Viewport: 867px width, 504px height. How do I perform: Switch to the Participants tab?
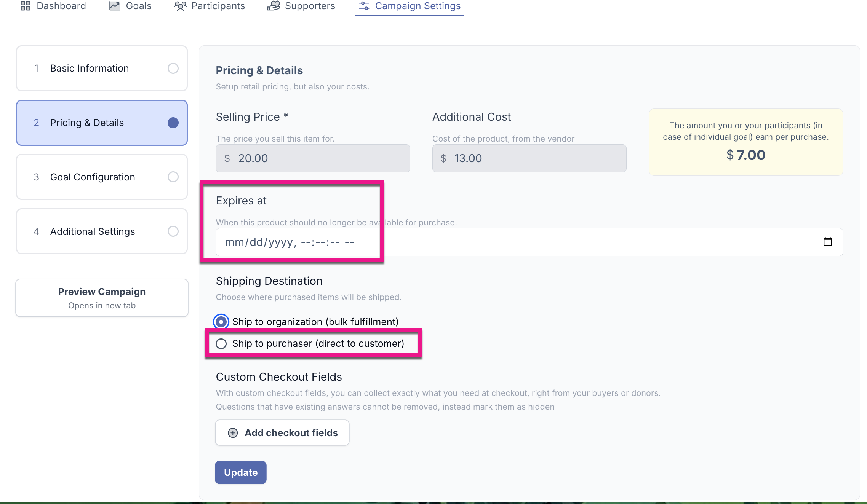click(210, 6)
